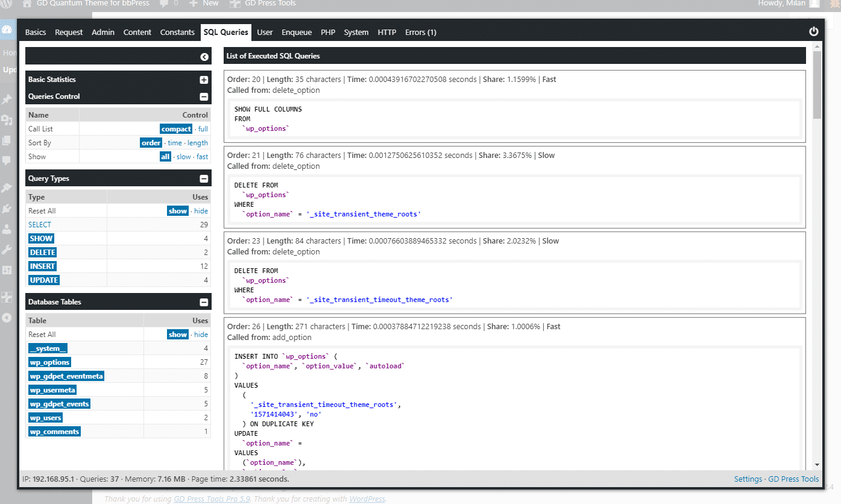This screenshot has width=841, height=504.
Task: Sort queries by order
Action: point(151,143)
